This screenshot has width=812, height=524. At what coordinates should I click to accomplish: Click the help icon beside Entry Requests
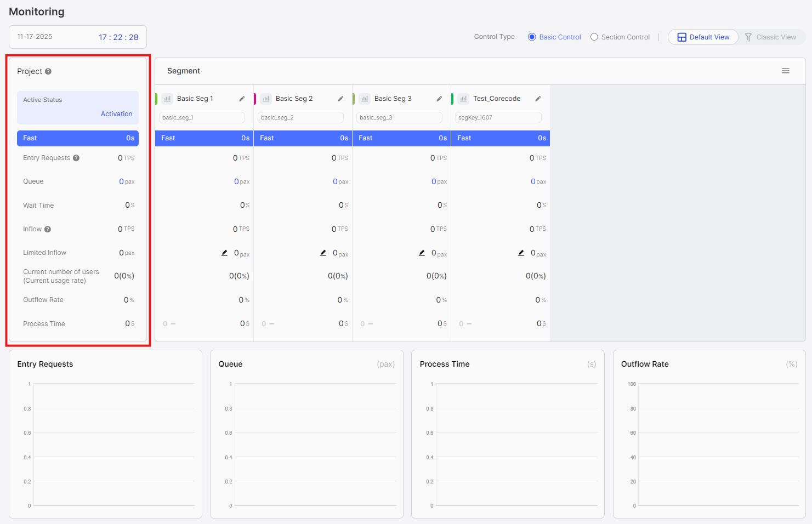76,157
